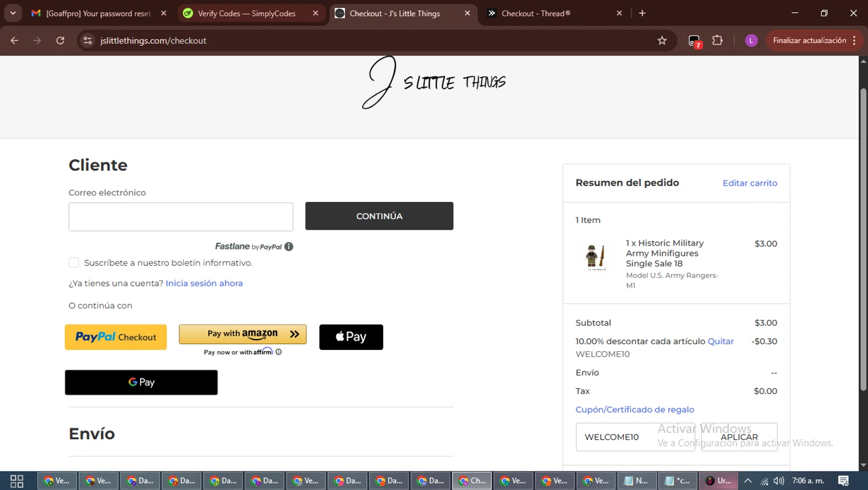Image resolution: width=868 pixels, height=490 pixels.
Task: Click the coupon code field with WELCOME10
Action: click(x=635, y=437)
